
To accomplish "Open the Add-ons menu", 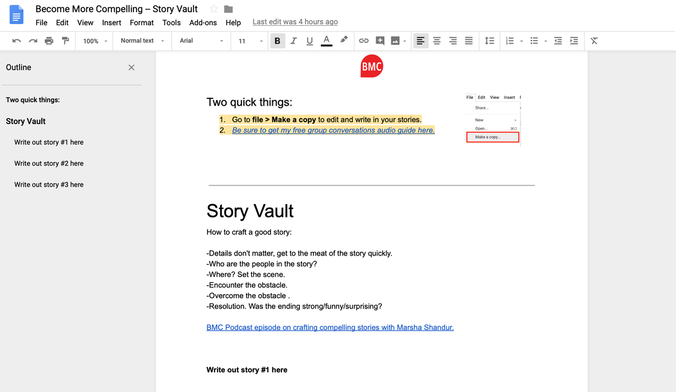I will (203, 22).
